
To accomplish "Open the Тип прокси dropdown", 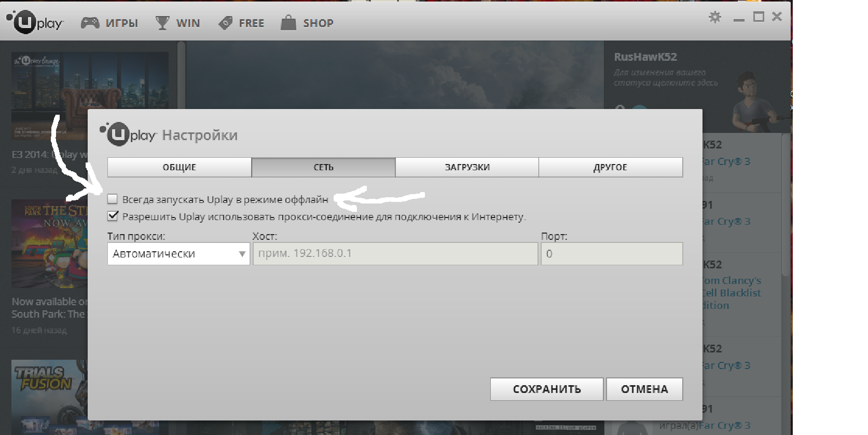I will (x=178, y=254).
